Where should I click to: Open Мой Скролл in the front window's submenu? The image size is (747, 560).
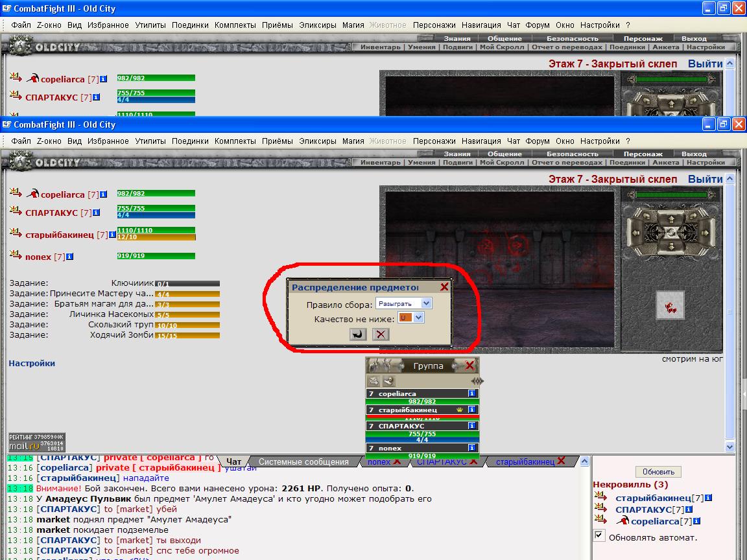(502, 163)
